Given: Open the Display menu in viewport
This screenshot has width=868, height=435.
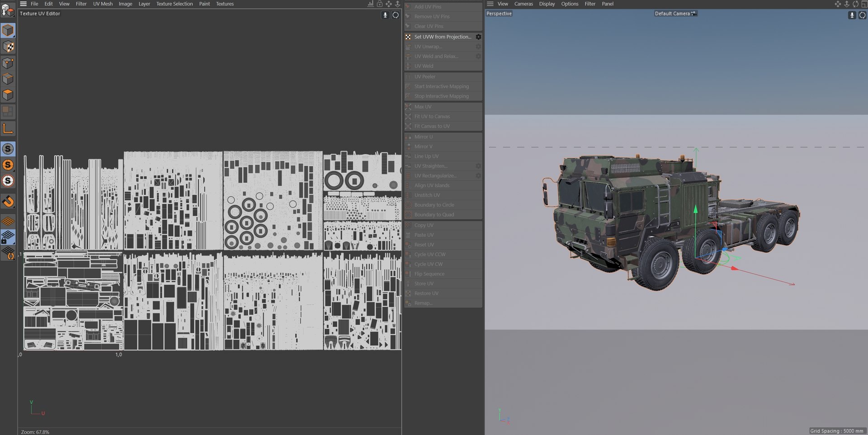Looking at the screenshot, I should click(x=547, y=4).
